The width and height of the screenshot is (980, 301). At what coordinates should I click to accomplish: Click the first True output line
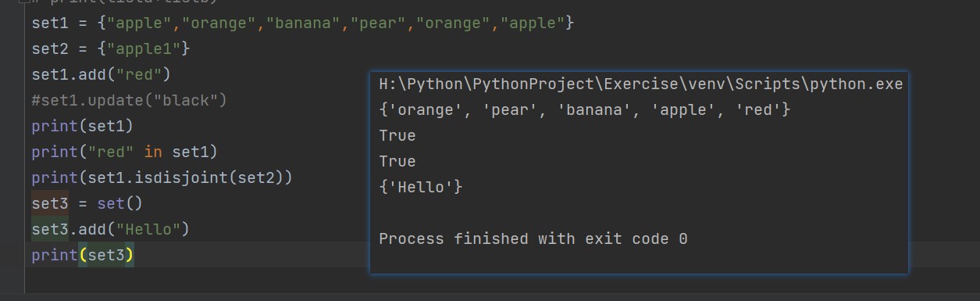click(397, 135)
